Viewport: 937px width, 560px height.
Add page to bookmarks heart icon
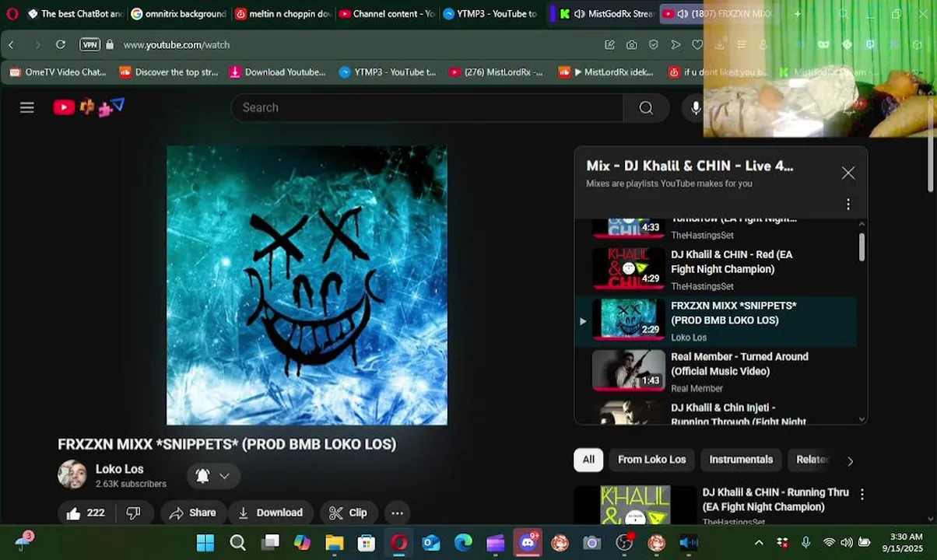697,44
